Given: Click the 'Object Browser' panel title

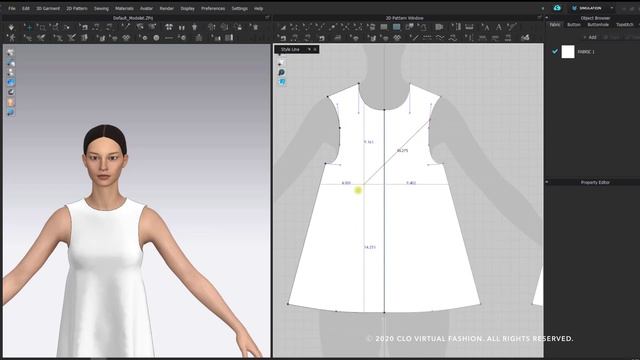Looking at the screenshot, I should click(x=595, y=18).
